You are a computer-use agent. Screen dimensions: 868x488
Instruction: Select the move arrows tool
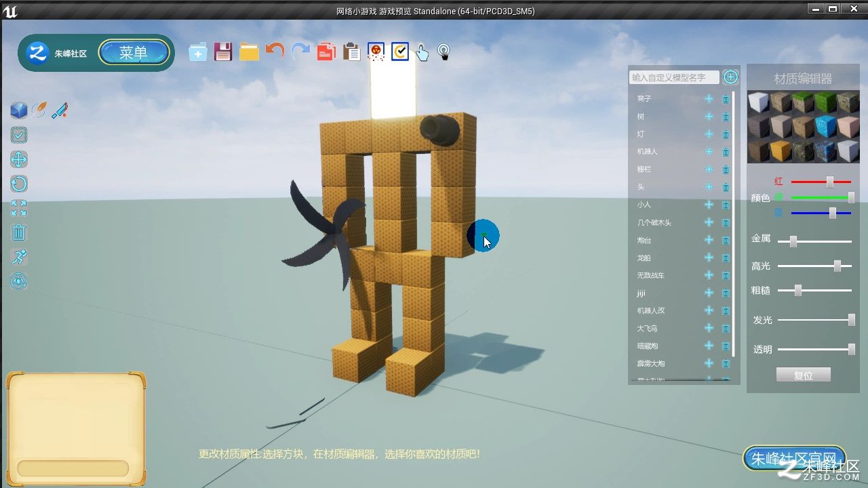(19, 159)
